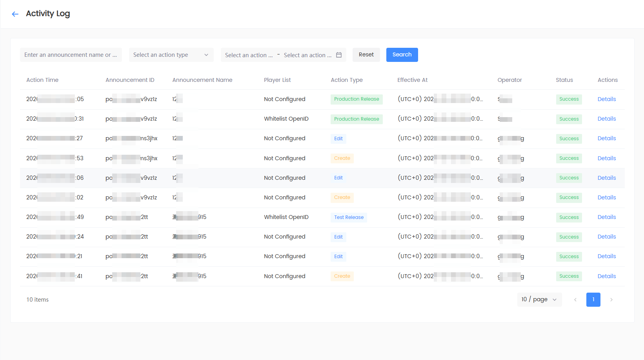Viewport: 644px width, 360px height.
Task: View Details for the row with time ending :27
Action: click(x=607, y=138)
